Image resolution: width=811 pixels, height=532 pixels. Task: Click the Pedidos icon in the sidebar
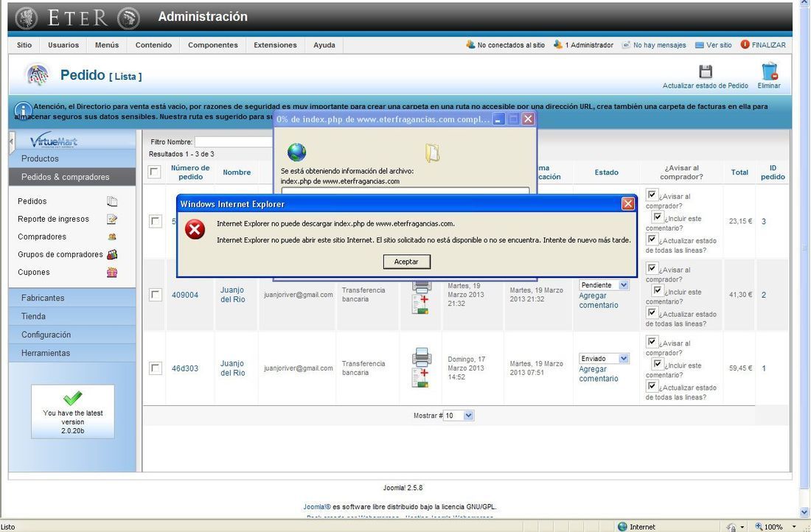click(x=112, y=201)
